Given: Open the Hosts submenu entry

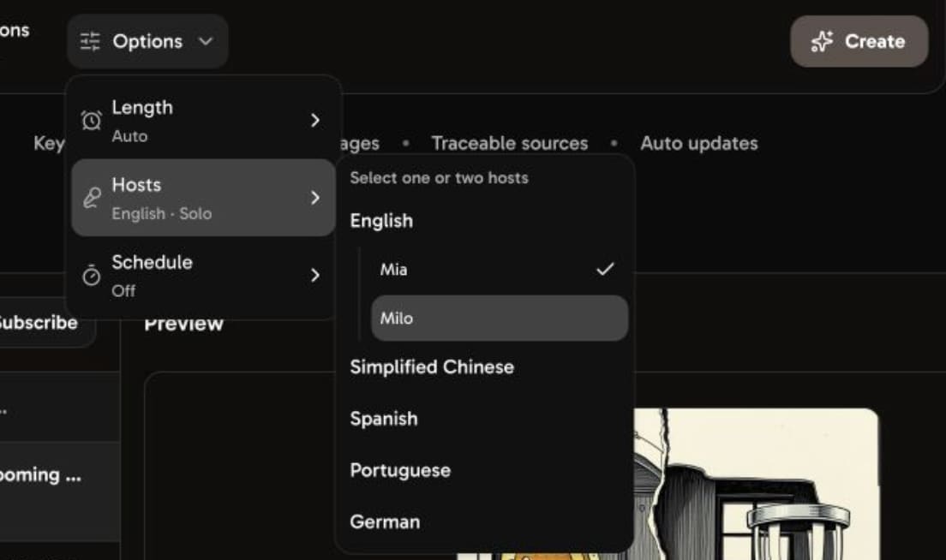Looking at the screenshot, I should click(x=203, y=198).
